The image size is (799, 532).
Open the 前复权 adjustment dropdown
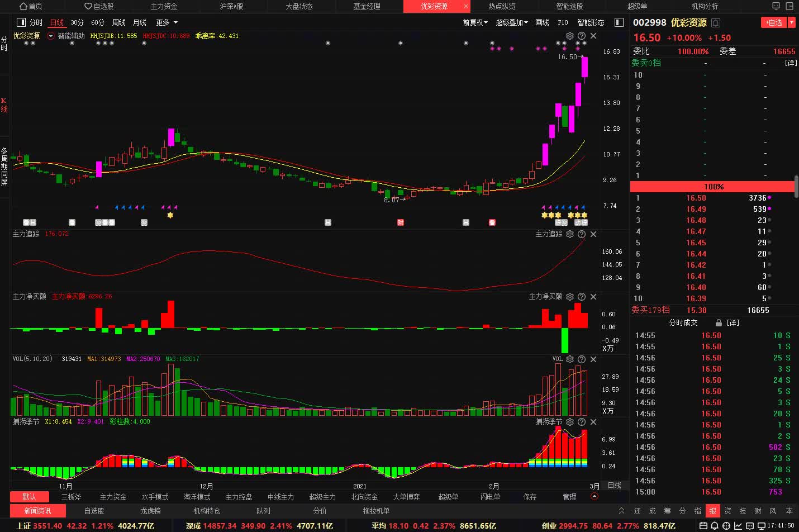click(475, 22)
